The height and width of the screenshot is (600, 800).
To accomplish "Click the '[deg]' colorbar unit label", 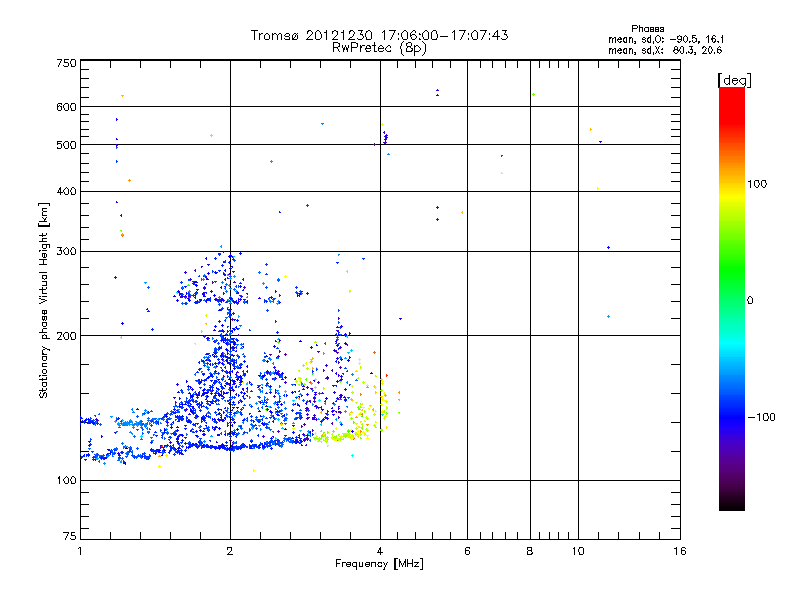I will pyautogui.click(x=734, y=80).
